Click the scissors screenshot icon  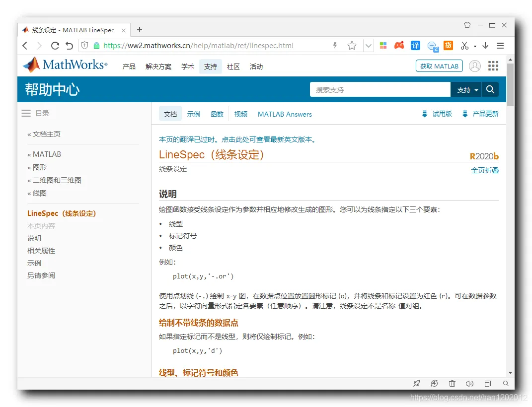click(x=464, y=45)
